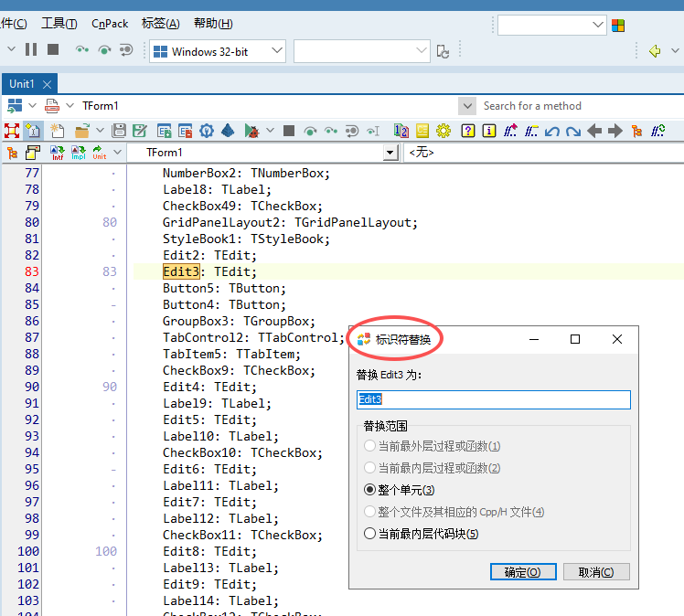Click the green save-as pencil icon
Screen dimensions: 684x616
tap(140, 131)
